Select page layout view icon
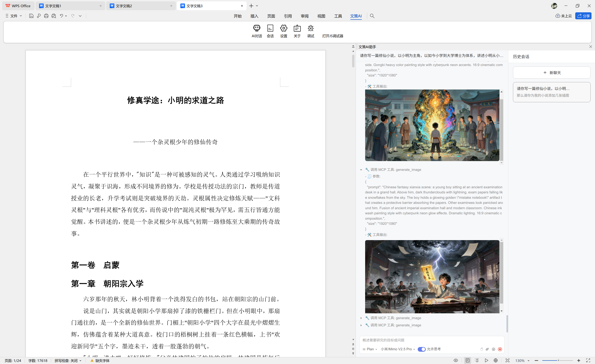 pyautogui.click(x=467, y=360)
